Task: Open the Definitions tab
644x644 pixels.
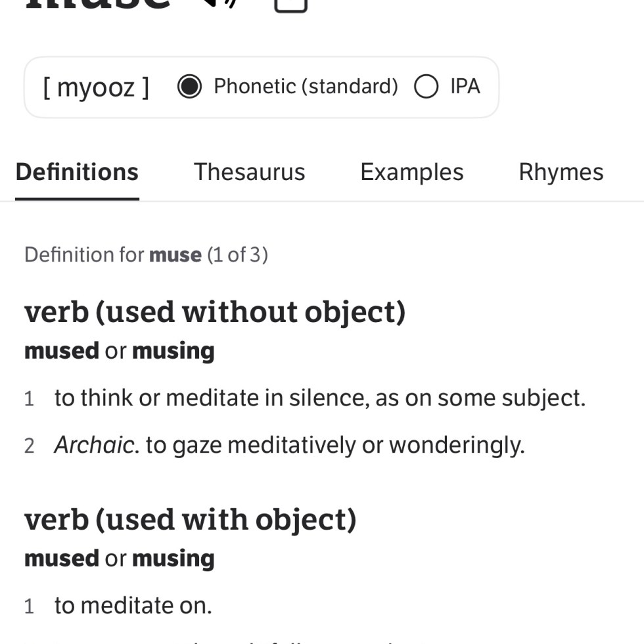Action: (x=77, y=172)
